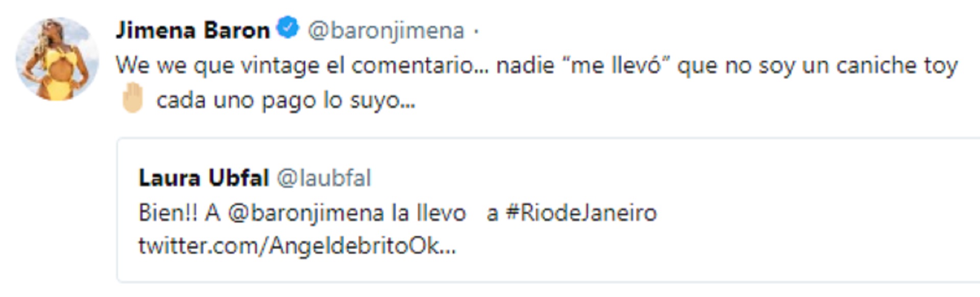Follow the twitter.com/AngeldebritoOk link
Image resolution: width=980 pixels, height=297 pixels.
click(297, 246)
